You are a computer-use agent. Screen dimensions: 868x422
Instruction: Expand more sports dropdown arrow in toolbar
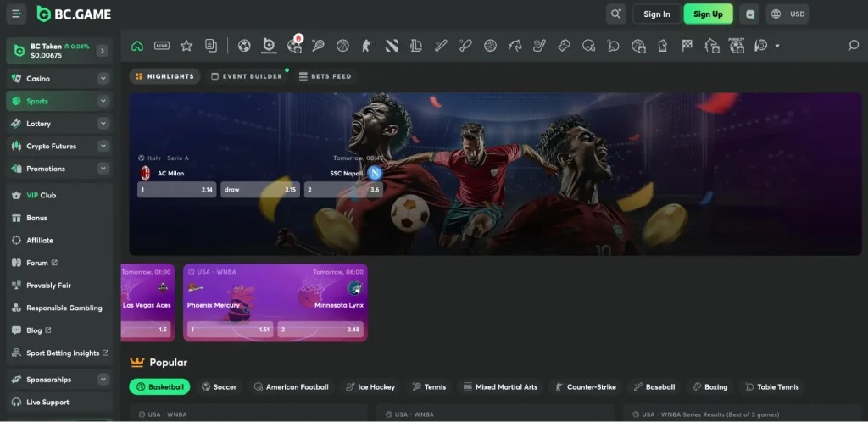coord(777,46)
